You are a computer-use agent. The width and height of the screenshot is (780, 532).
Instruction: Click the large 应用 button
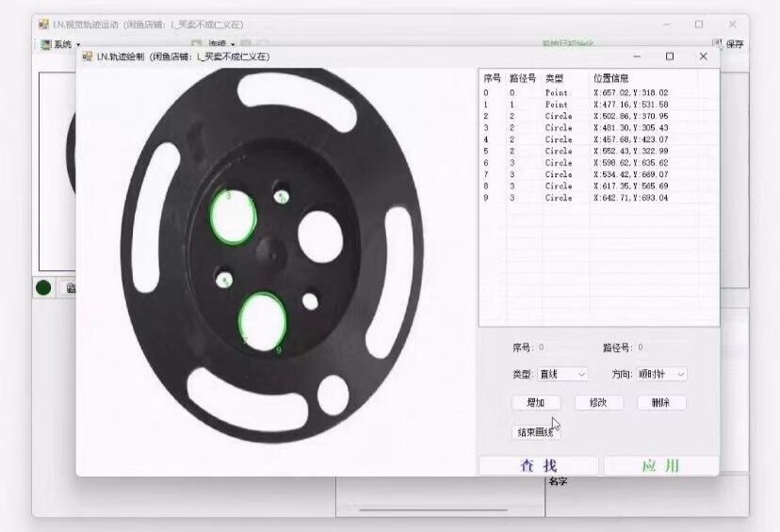pyautogui.click(x=661, y=466)
